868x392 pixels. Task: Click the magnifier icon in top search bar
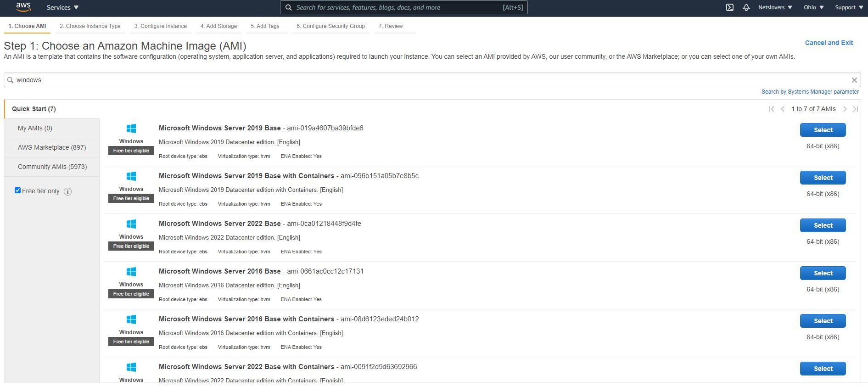[288, 7]
